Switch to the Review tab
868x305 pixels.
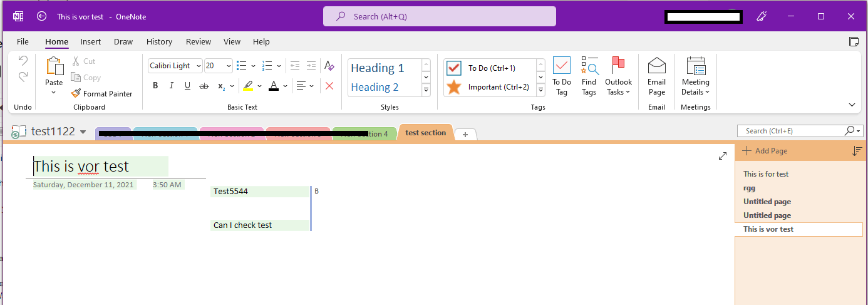[x=199, y=41]
